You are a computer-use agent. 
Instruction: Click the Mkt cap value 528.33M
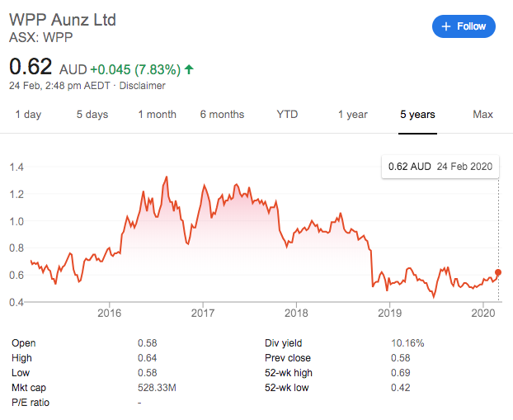click(x=158, y=387)
